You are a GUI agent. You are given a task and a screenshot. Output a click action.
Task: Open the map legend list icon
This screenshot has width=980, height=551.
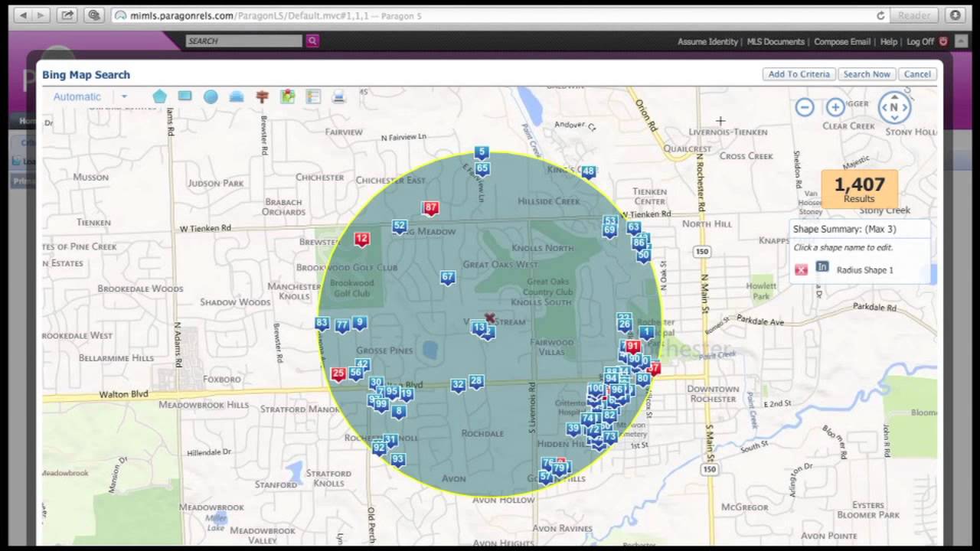pos(313,96)
